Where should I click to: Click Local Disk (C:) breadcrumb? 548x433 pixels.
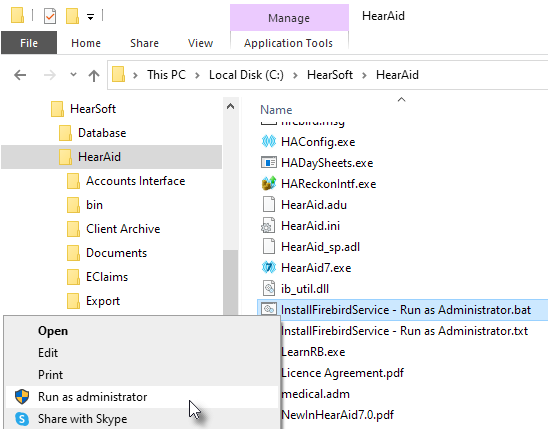[246, 75]
